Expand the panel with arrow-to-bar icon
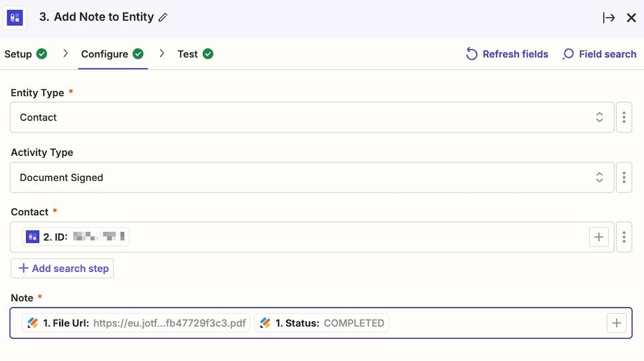The image size is (644, 361). 609,18
